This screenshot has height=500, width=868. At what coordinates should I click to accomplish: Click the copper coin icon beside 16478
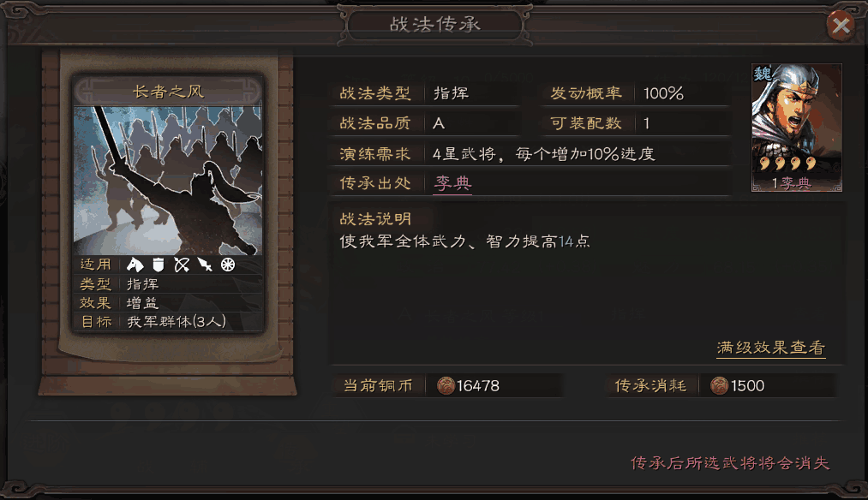(446, 385)
